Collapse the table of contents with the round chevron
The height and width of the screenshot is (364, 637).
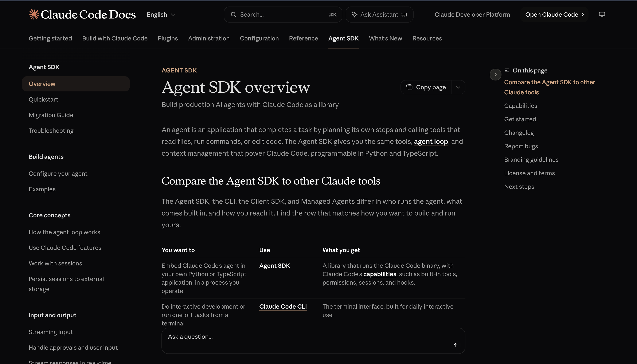pos(495,75)
